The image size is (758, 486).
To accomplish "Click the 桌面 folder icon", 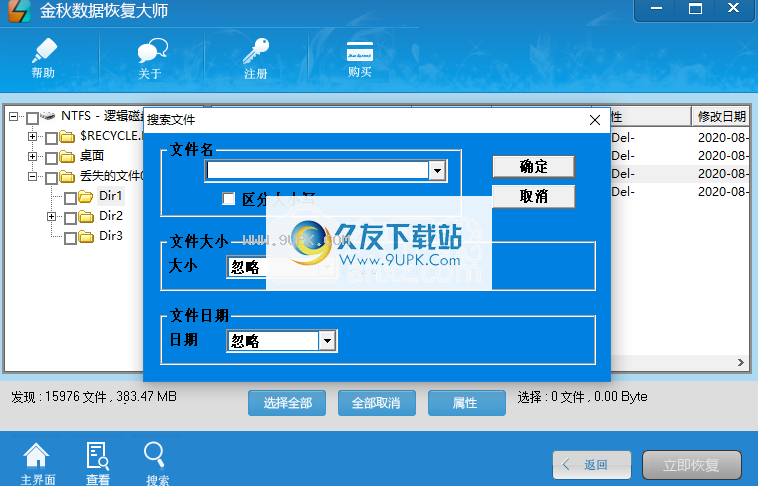I will coord(67,157).
